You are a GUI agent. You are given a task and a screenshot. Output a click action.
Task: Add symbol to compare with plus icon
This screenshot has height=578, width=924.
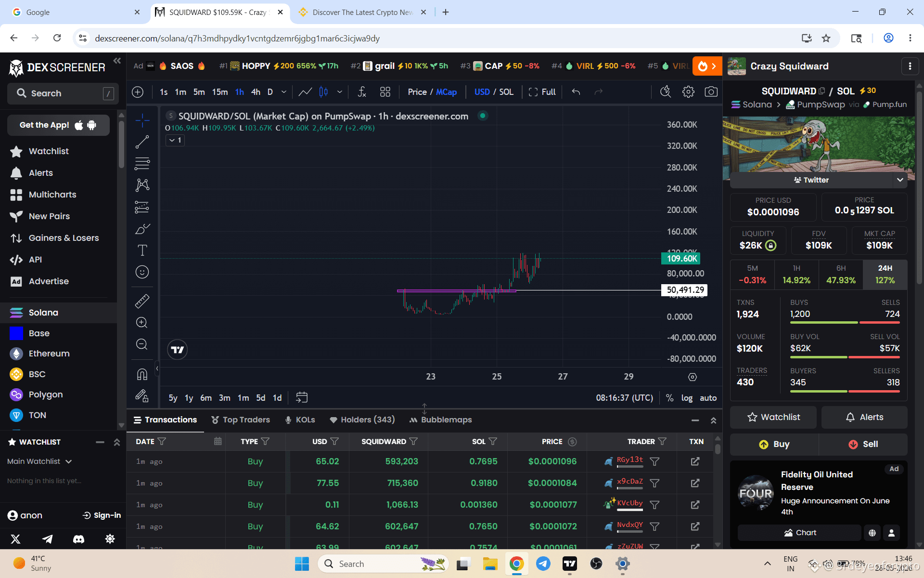click(x=138, y=92)
